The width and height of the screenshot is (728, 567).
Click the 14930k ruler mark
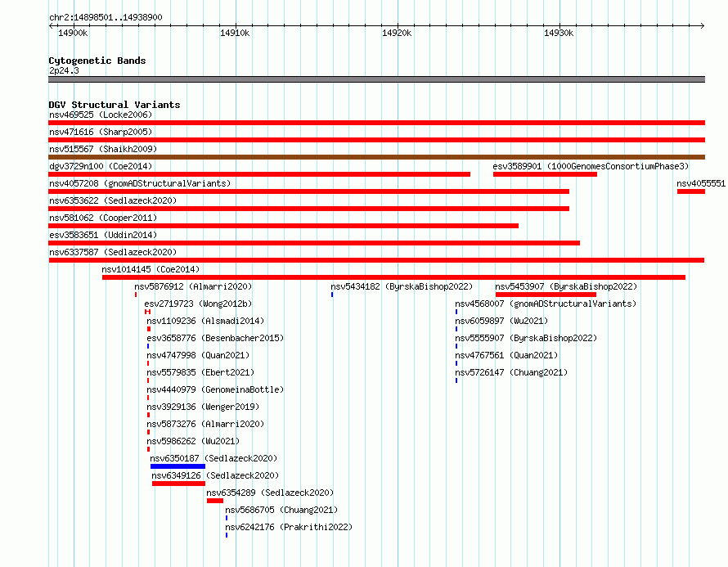(559, 33)
